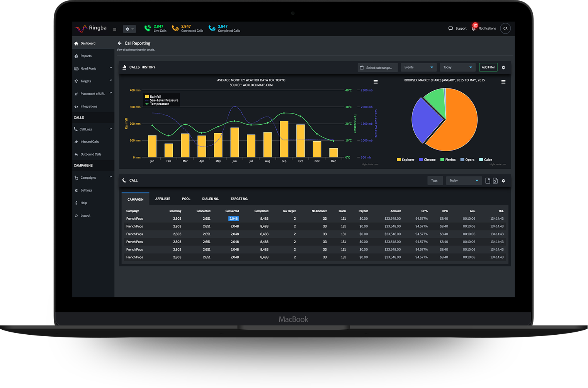Open the Events dropdown
Viewport: 588px width, 388px height.
click(x=419, y=67)
